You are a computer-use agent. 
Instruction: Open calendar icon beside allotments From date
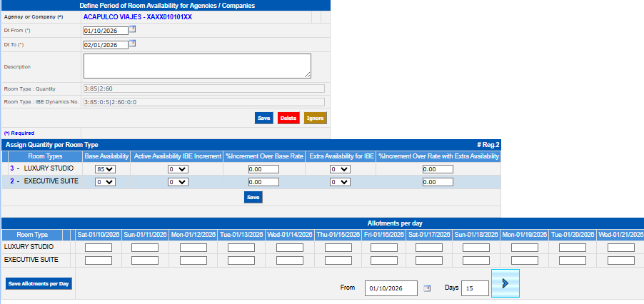coord(427,288)
